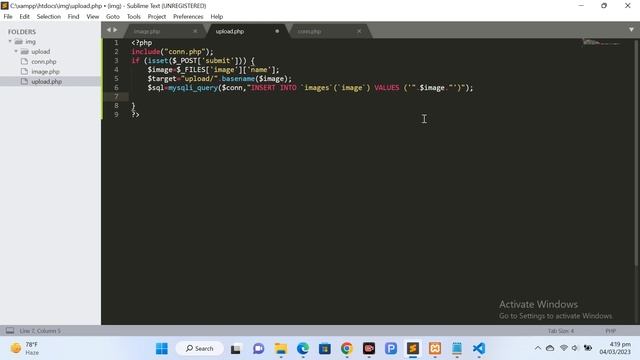The image size is (640, 360).
Task: Open the Tools menu
Action: coord(133,17)
